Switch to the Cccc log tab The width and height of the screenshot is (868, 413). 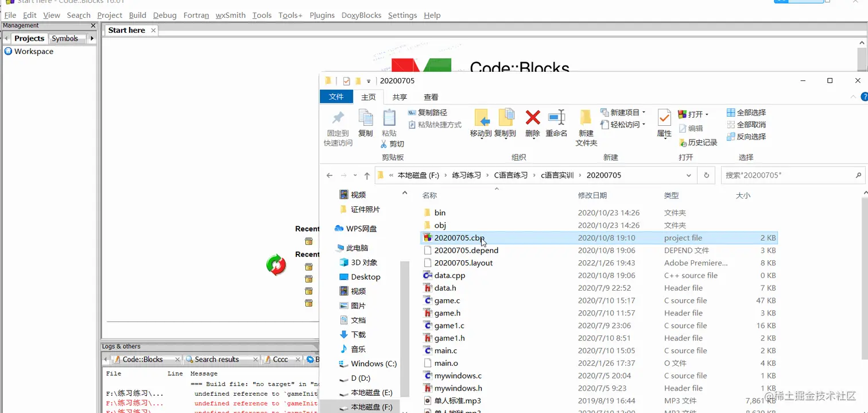280,360
